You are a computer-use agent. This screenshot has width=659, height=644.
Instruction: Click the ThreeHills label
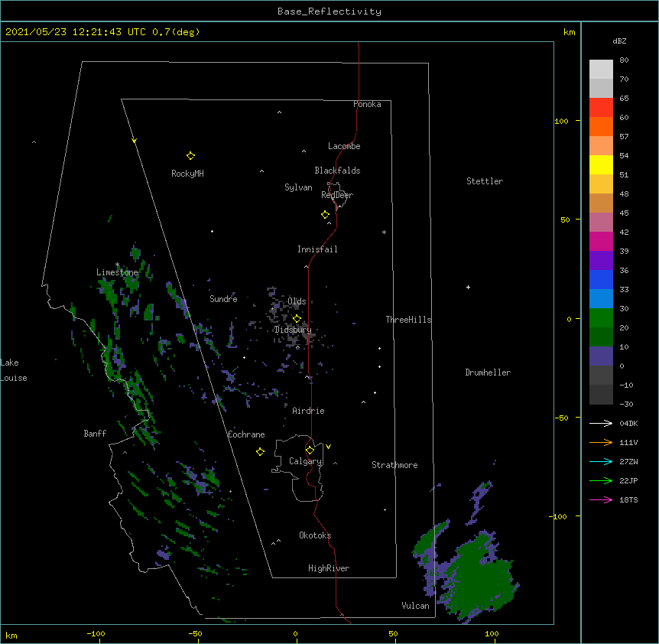[x=408, y=320]
